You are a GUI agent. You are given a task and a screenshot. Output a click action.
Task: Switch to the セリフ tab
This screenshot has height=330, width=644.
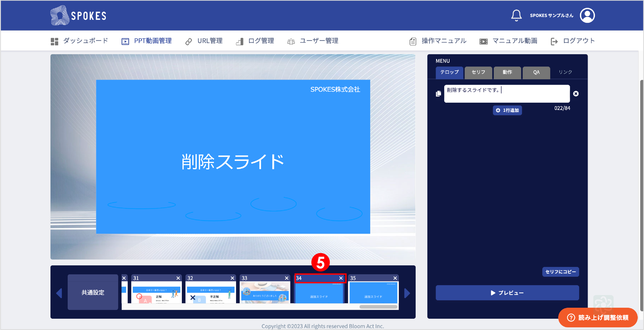pos(478,73)
